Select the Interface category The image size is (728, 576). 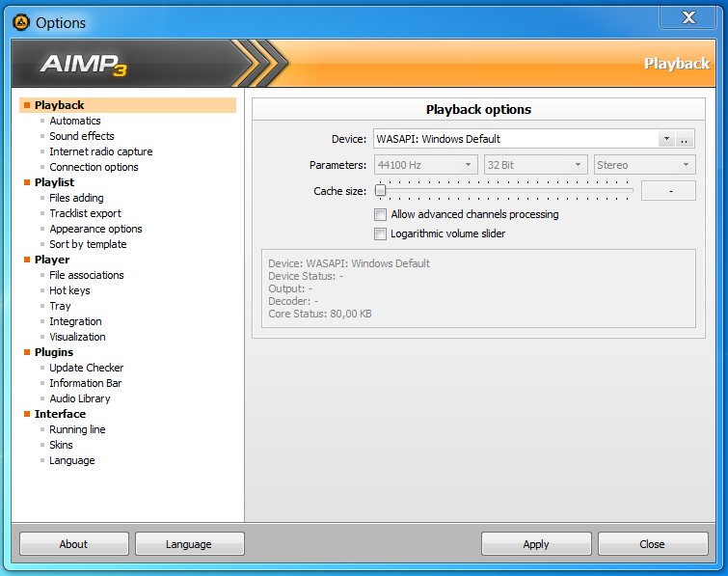coord(60,414)
